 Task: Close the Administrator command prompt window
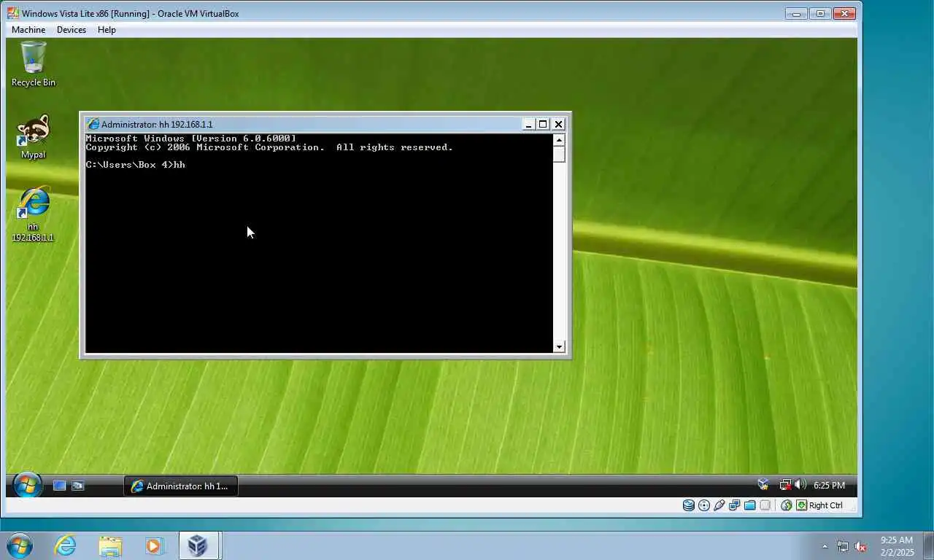[558, 124]
